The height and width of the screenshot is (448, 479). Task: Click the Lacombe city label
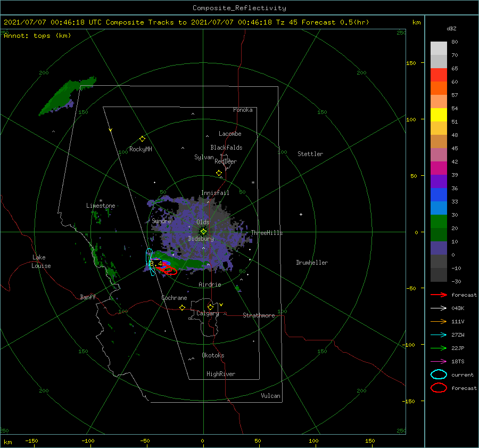pos(230,134)
